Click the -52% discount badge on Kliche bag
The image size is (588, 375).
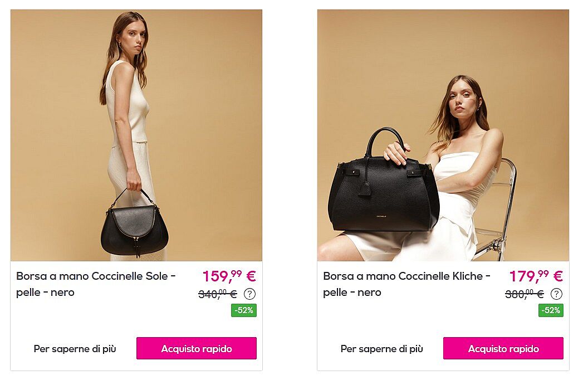click(x=551, y=310)
